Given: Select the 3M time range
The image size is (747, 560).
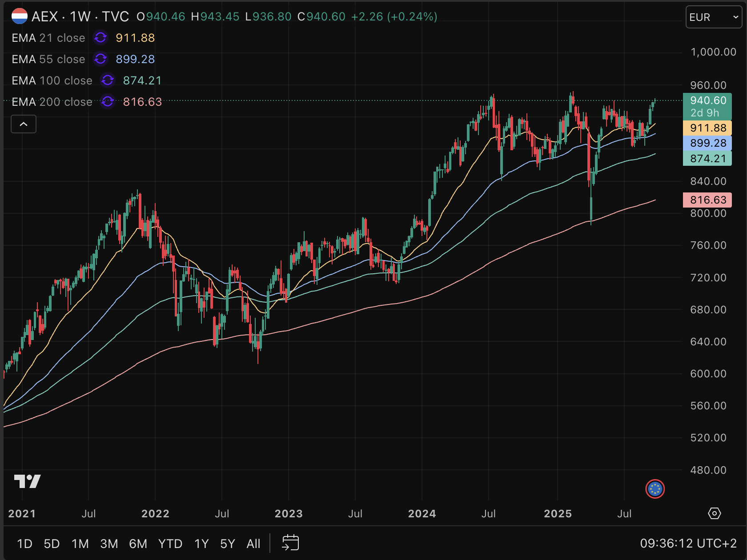Looking at the screenshot, I should pyautogui.click(x=109, y=544).
